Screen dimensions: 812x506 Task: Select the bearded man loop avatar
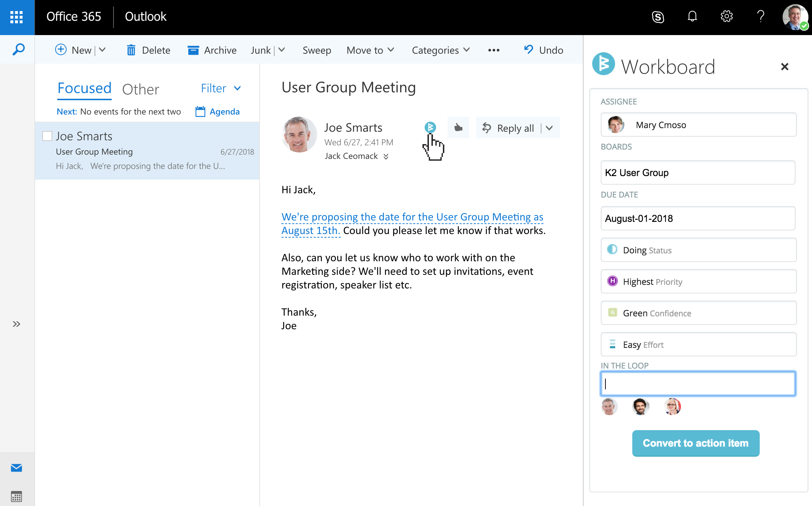tap(640, 407)
